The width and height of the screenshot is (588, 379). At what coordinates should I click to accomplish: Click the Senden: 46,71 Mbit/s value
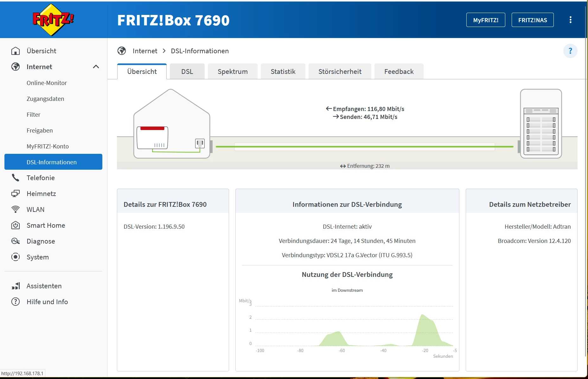coord(365,117)
